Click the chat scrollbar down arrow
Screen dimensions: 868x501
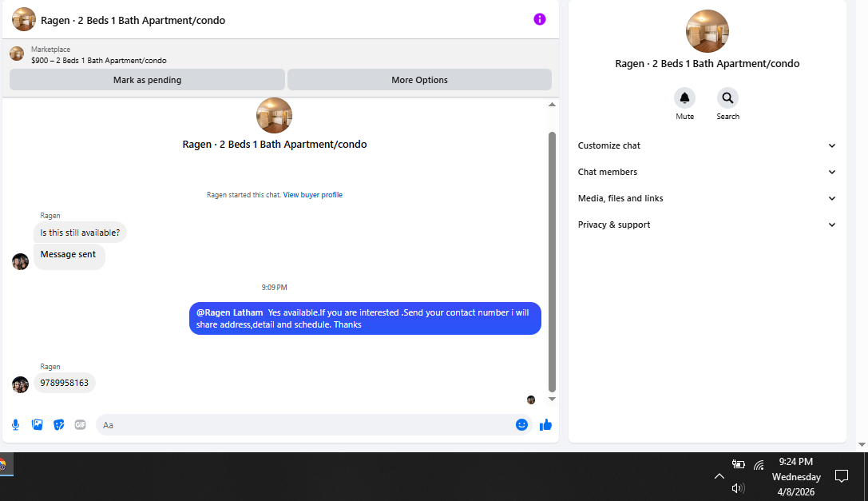552,399
